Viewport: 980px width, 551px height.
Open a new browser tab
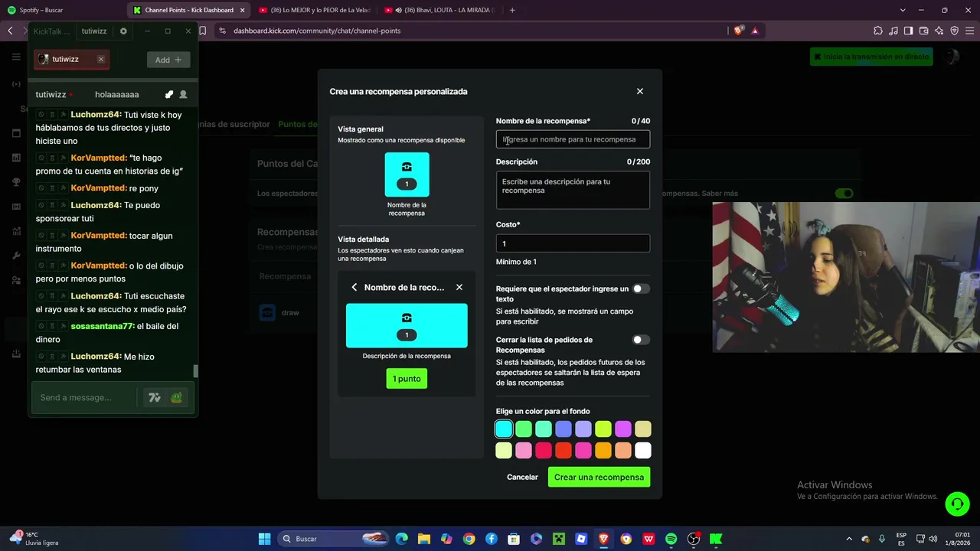pos(512,10)
